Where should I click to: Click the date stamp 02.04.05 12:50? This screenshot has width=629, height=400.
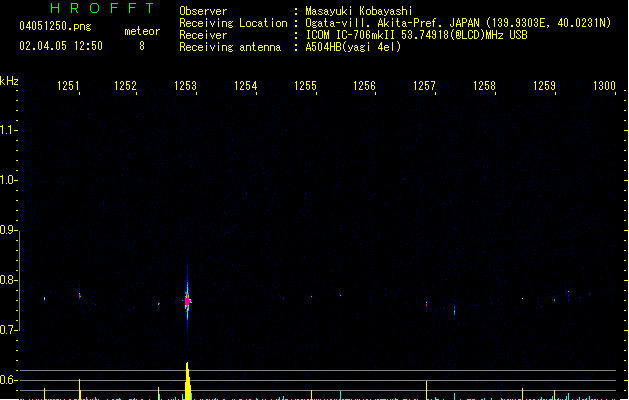61,46
